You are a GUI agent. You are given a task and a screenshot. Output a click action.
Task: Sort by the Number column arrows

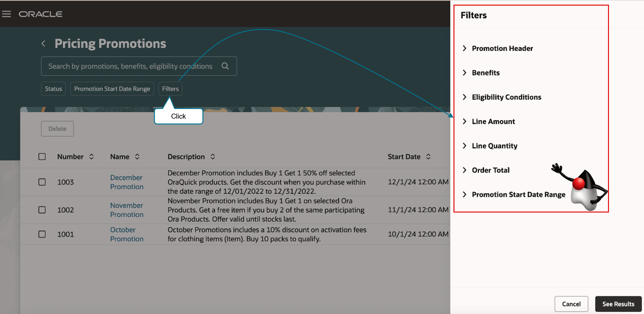click(92, 157)
